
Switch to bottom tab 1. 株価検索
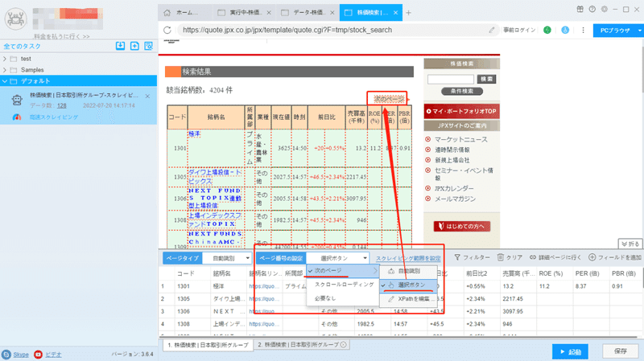(x=208, y=345)
